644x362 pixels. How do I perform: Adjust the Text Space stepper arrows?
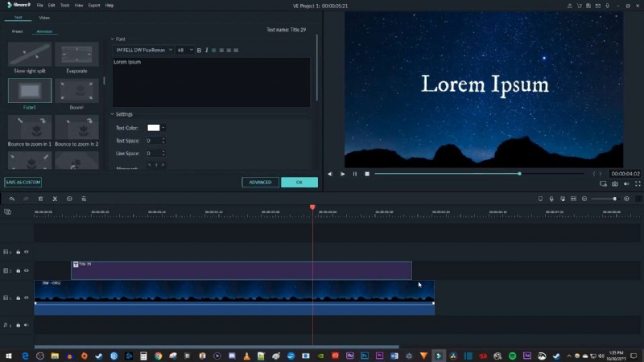[163, 141]
